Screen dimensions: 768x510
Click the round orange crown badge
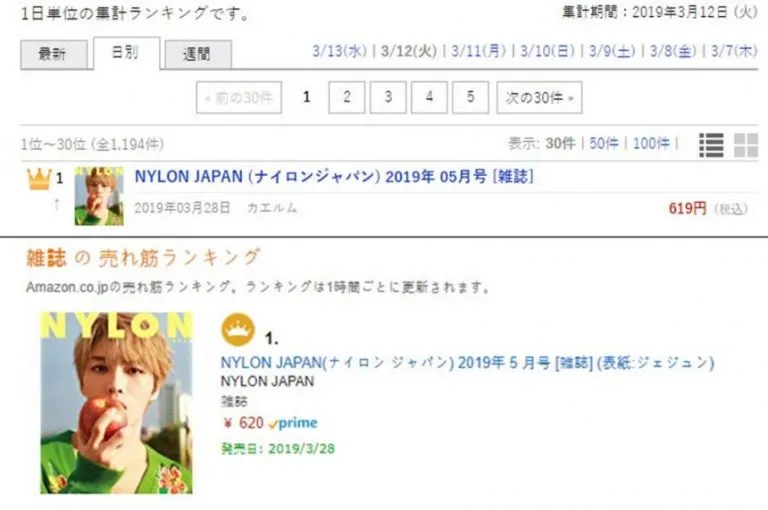pyautogui.click(x=238, y=330)
